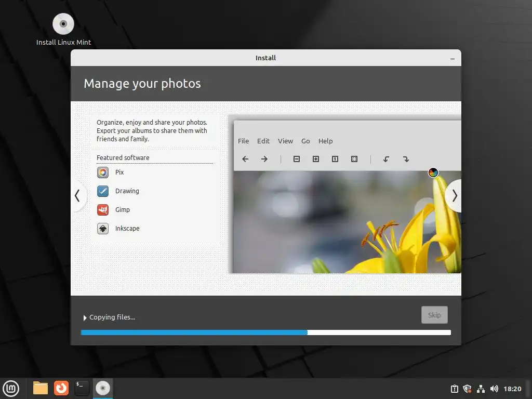Open Go menu in photo viewer preview
532x399 pixels.
point(305,141)
